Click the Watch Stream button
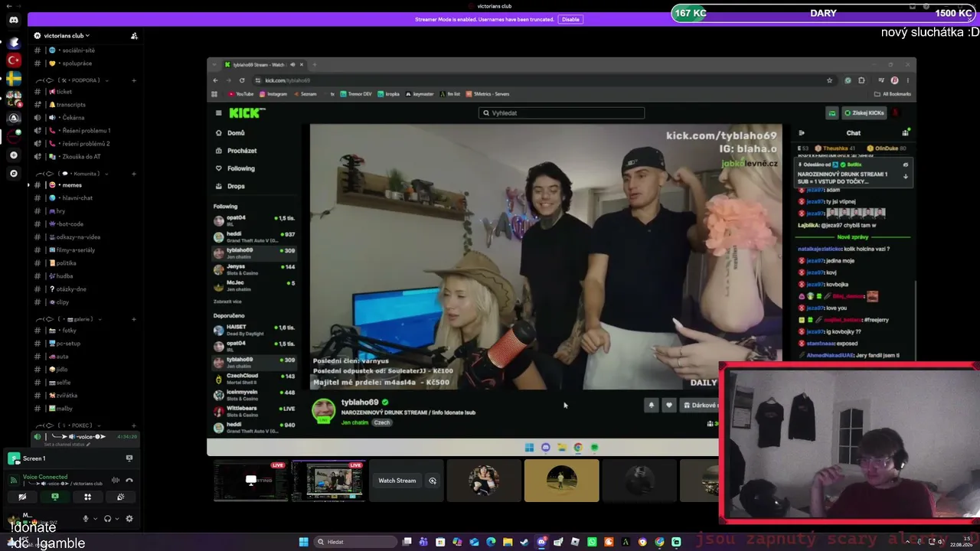 tap(397, 481)
